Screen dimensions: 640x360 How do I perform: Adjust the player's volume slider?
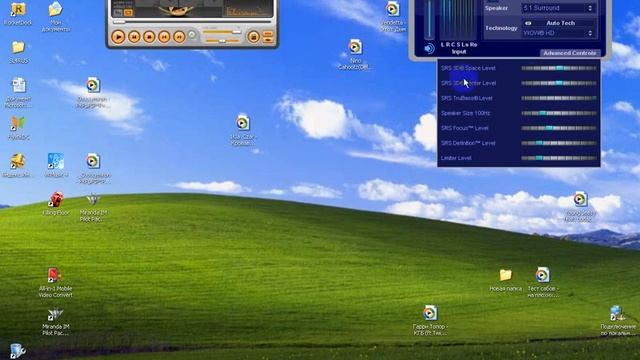pyautogui.click(x=222, y=32)
